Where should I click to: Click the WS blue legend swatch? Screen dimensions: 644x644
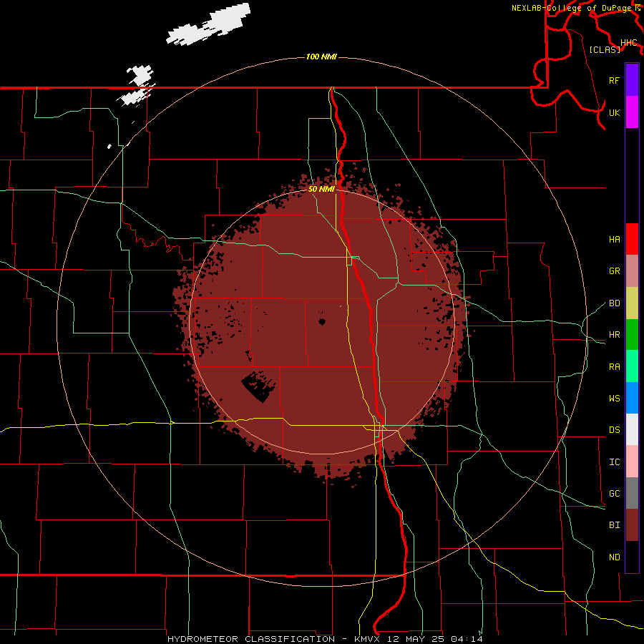(632, 398)
